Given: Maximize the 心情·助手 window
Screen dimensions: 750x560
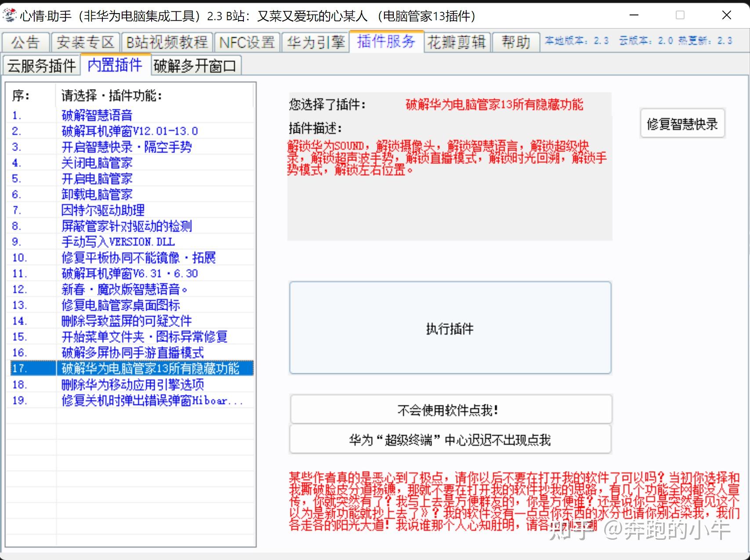Looking at the screenshot, I should 680,15.
